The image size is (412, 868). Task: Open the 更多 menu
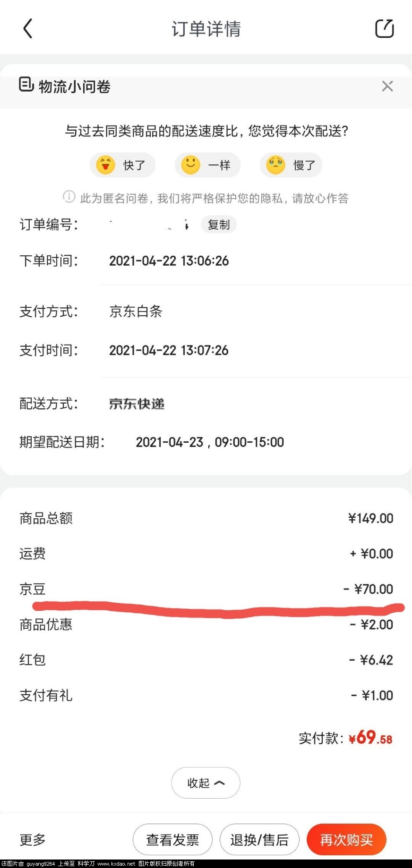(x=33, y=839)
